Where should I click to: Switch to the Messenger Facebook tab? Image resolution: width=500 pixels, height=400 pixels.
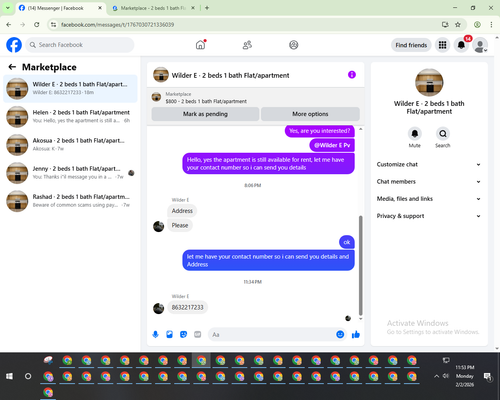60,8
